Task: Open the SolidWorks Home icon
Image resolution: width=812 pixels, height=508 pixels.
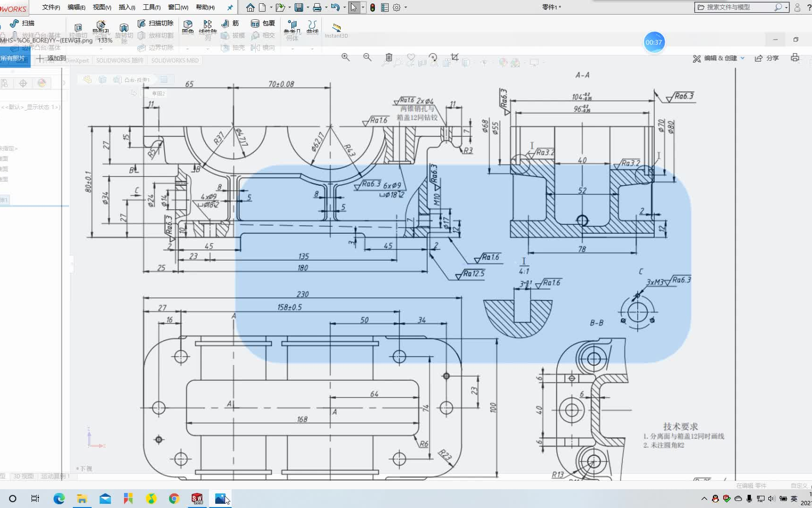Action: pos(250,8)
